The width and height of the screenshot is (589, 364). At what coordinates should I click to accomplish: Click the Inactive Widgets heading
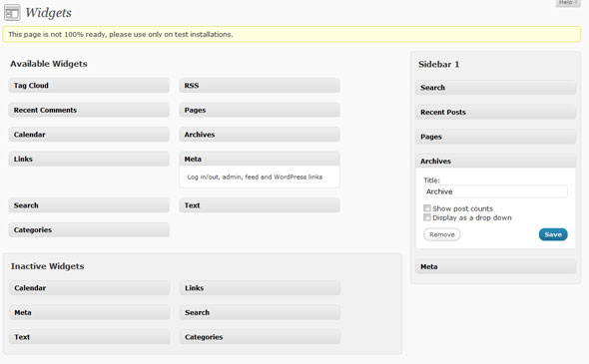tap(47, 266)
